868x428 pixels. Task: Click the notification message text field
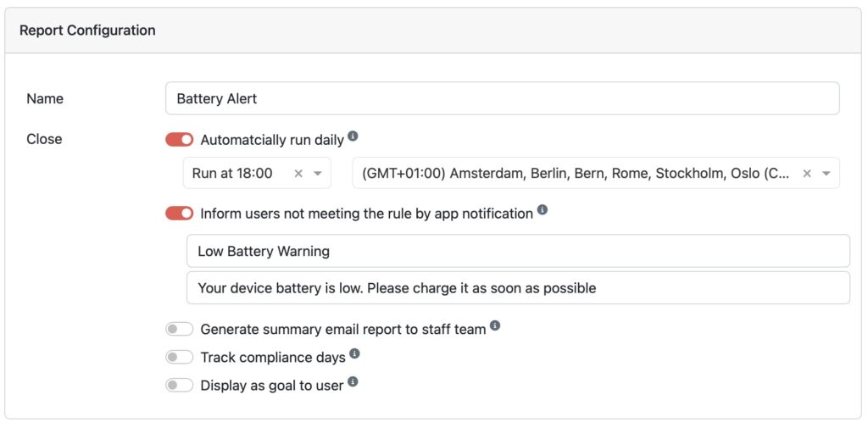[517, 288]
